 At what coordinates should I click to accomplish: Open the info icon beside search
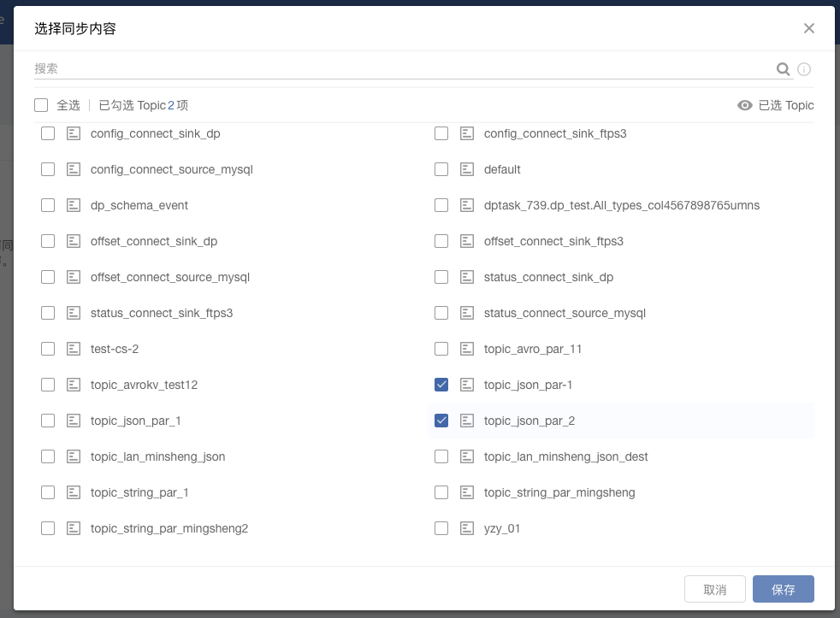coord(804,69)
